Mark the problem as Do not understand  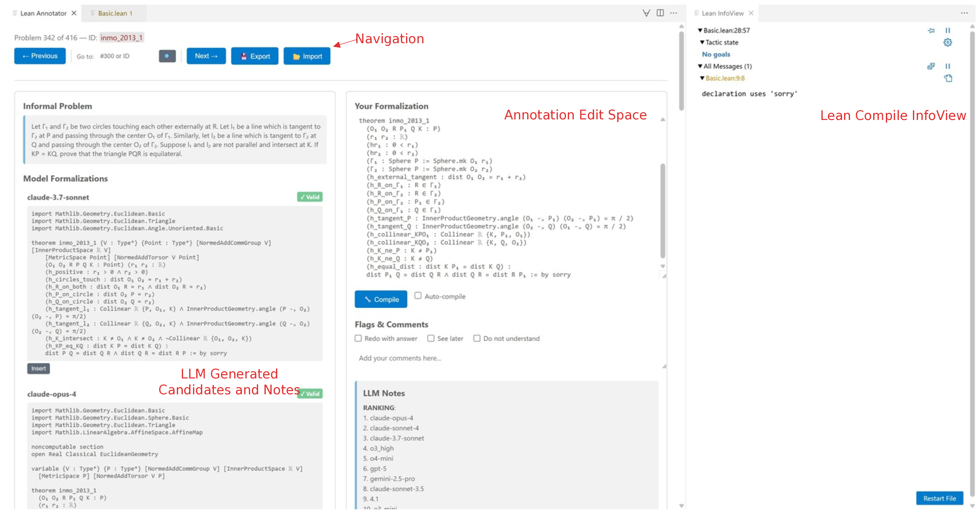tap(477, 338)
